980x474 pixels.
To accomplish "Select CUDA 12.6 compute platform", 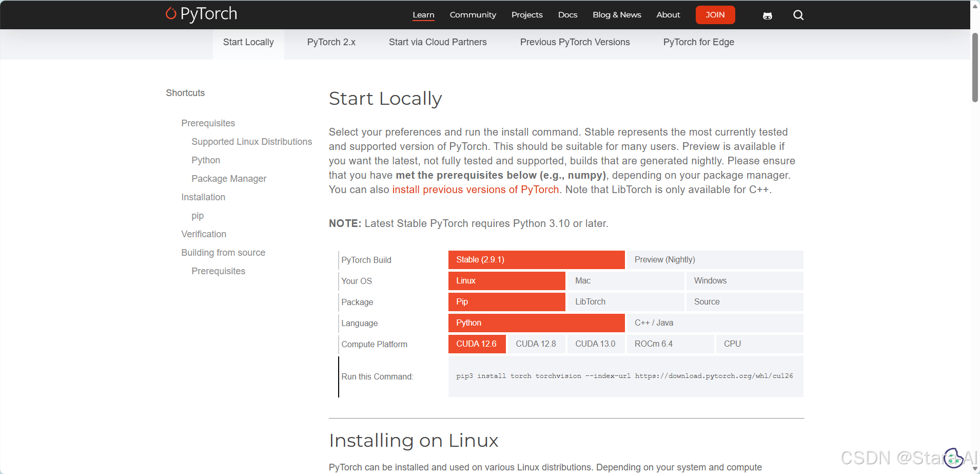I will coord(477,344).
